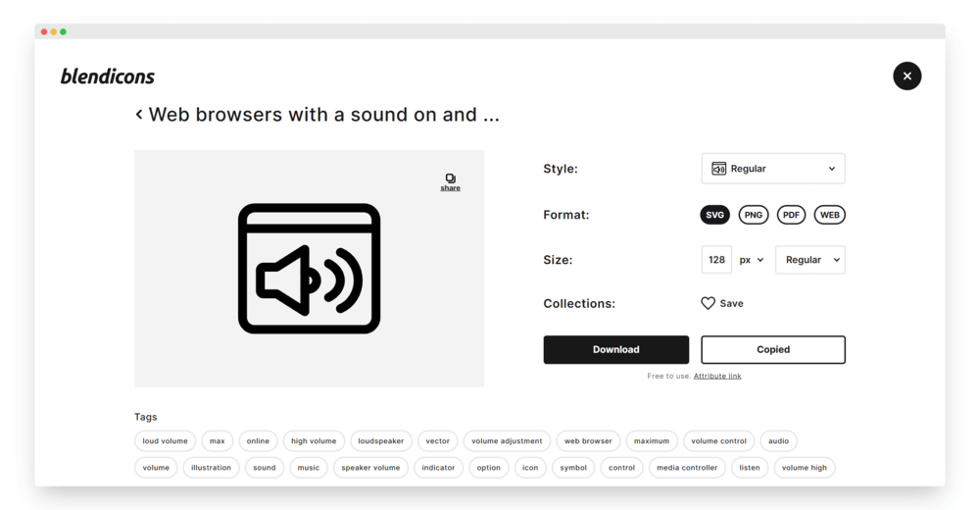Select the 'speaker volume' tag

370,468
